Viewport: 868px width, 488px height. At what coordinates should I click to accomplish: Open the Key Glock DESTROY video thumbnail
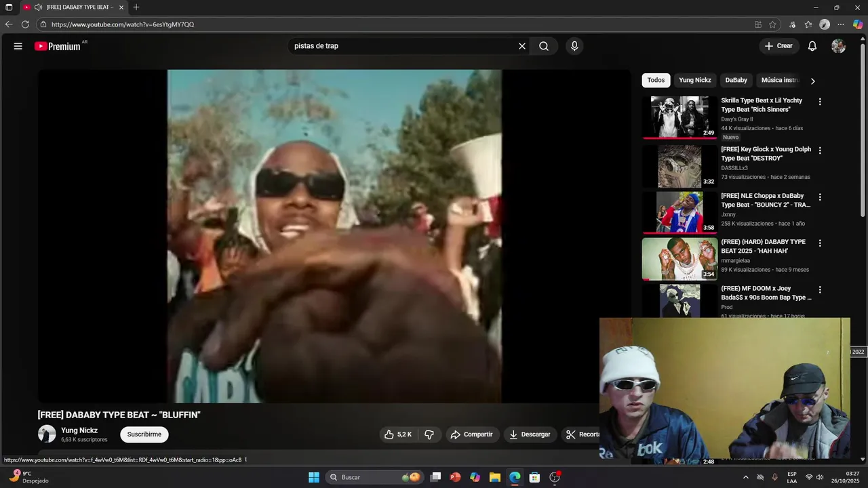(679, 165)
